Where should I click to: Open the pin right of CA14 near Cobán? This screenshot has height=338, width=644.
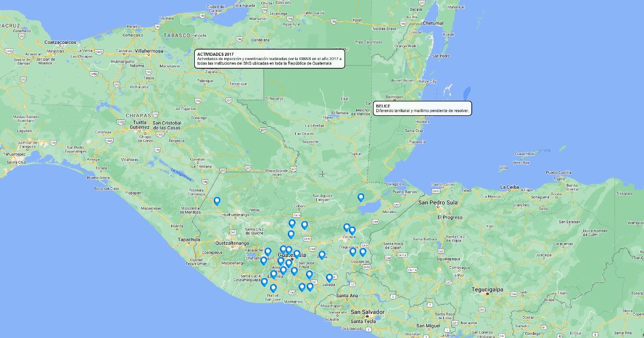coord(304,225)
